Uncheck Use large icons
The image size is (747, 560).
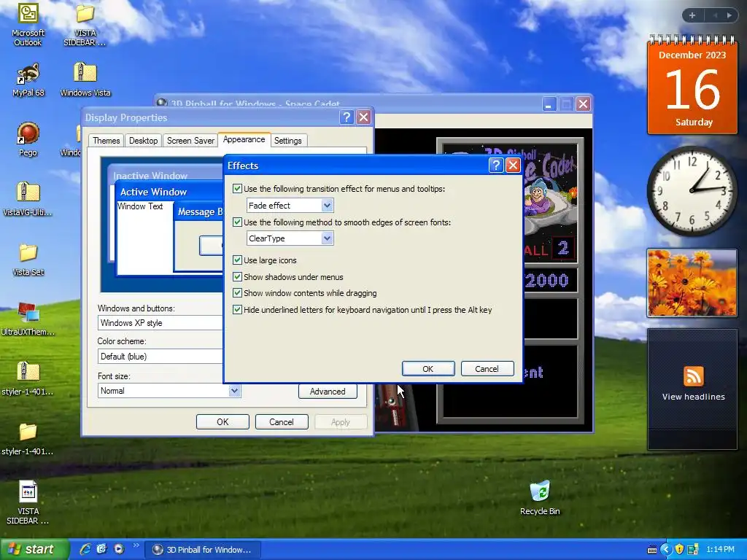pyautogui.click(x=237, y=260)
